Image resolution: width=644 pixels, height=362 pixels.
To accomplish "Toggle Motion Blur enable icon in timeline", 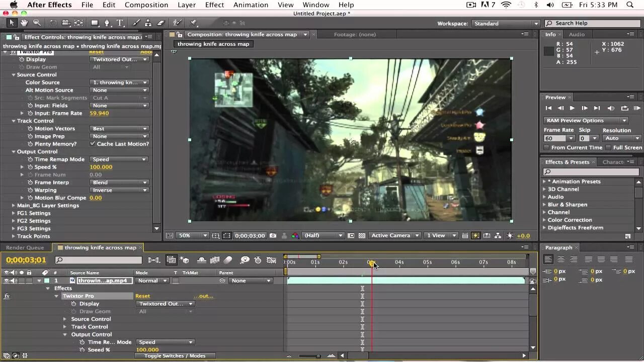I will coord(228,260).
